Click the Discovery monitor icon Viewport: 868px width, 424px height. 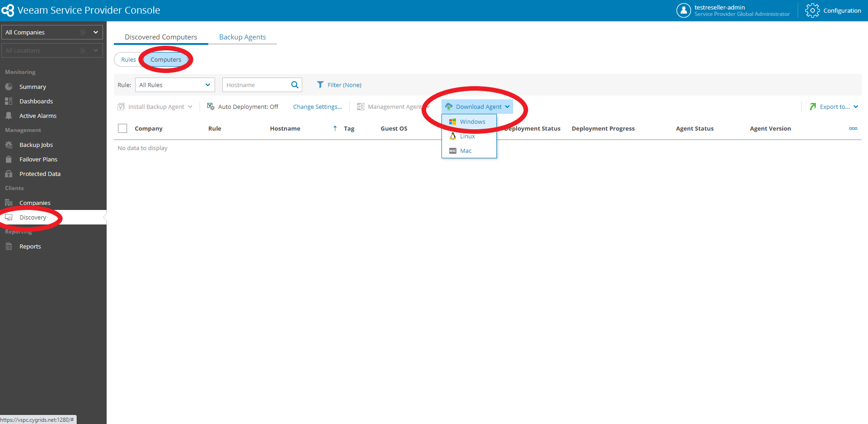[9, 217]
